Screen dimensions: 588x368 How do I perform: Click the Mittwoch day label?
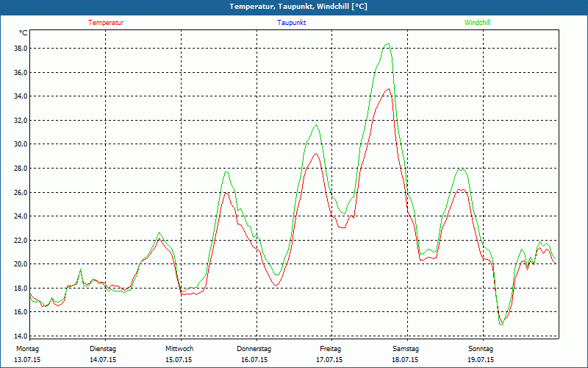coord(179,349)
